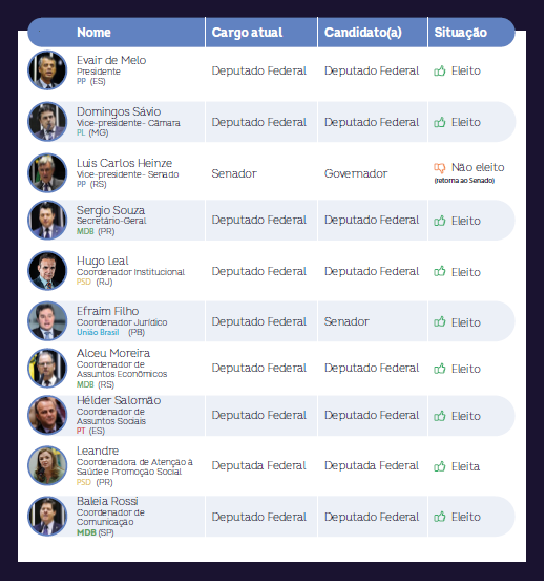
Task: Click the thumbs-up icon in Efraim Filho's row
Action: click(439, 322)
